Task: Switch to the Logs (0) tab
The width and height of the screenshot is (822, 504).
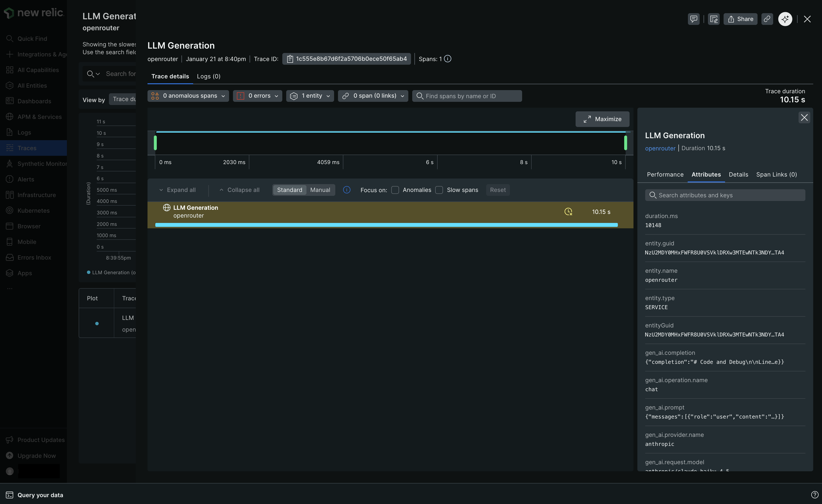Action: (x=209, y=76)
